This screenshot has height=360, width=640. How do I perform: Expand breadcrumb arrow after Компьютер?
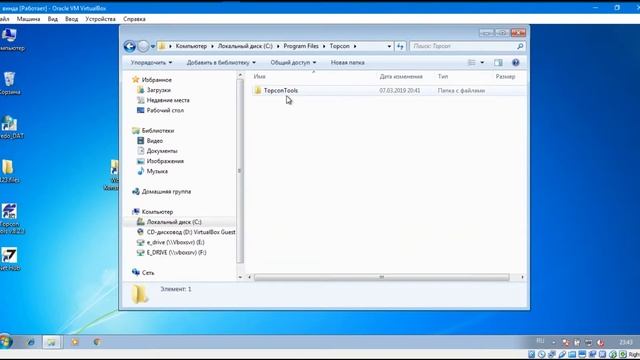[212, 46]
